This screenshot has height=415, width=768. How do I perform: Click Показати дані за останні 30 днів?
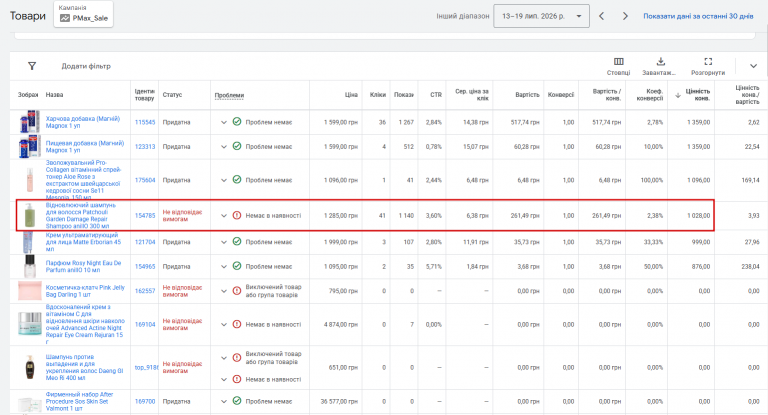click(698, 16)
